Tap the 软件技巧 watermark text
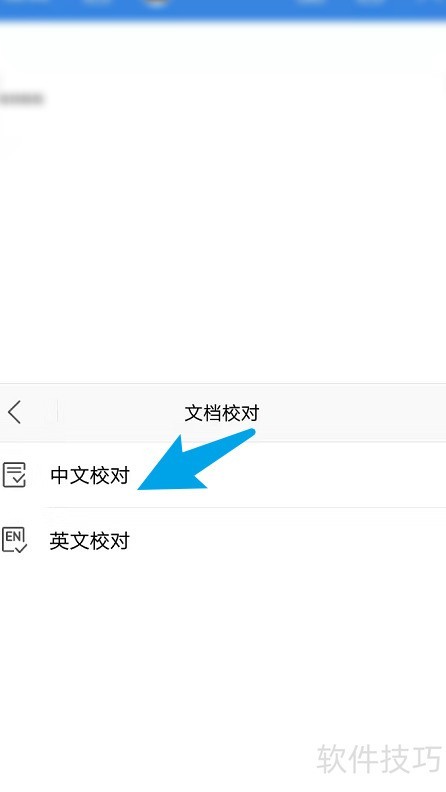This screenshot has width=446, height=792. coord(379,758)
